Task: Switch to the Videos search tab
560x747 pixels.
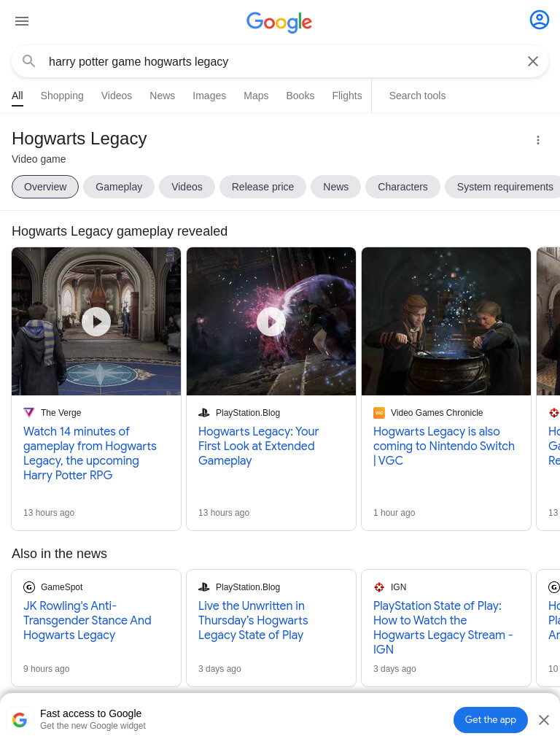Action: 116,96
